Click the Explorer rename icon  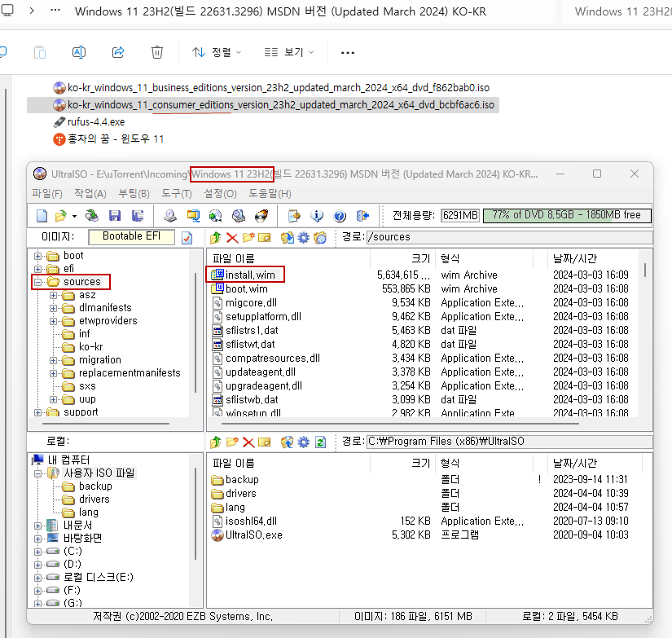pos(79,52)
